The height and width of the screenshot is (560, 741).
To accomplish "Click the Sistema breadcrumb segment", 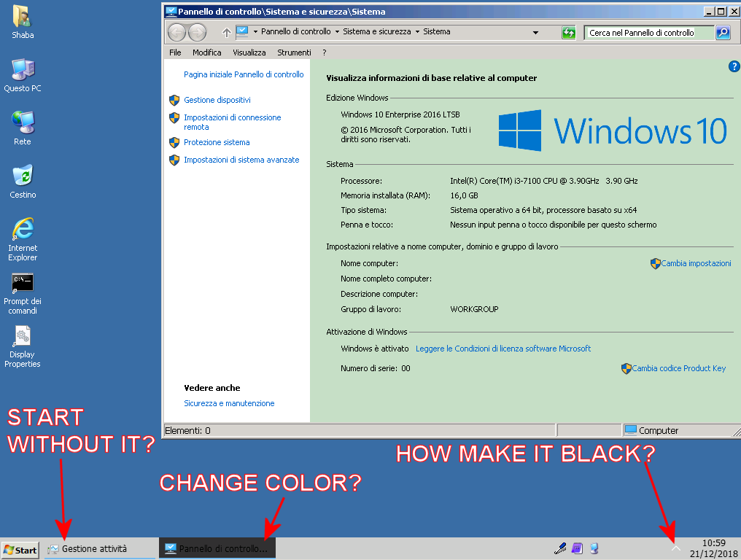I will [437, 31].
